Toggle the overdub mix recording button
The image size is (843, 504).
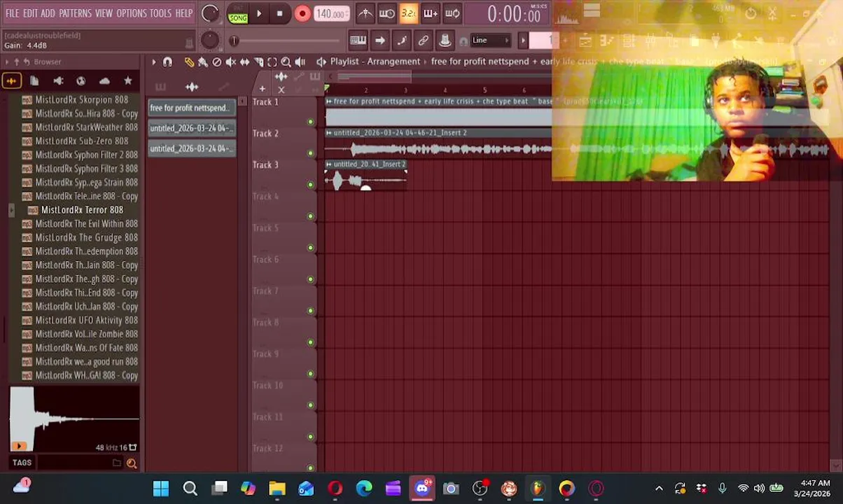click(x=430, y=13)
